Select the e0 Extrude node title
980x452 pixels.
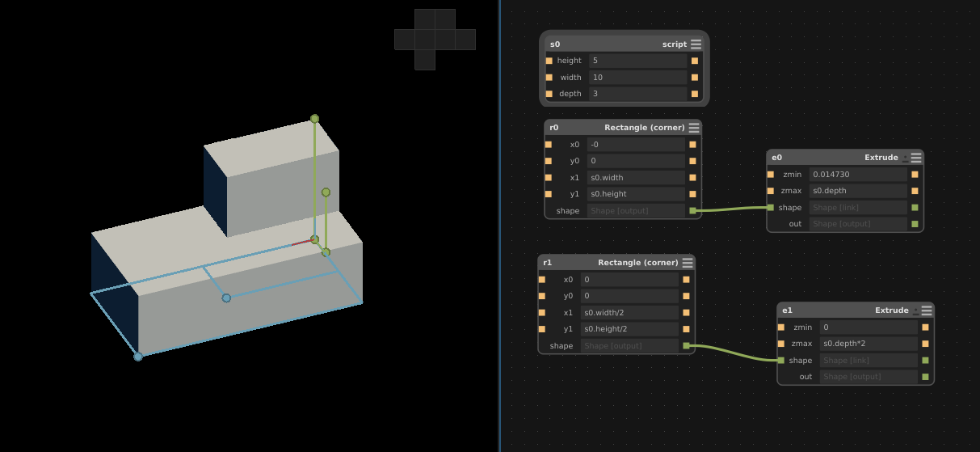(881, 158)
